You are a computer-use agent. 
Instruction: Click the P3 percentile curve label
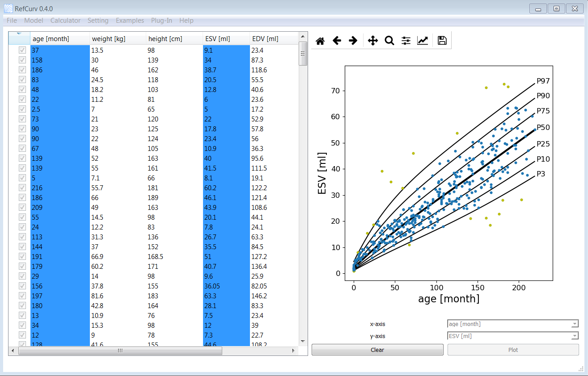541,174
